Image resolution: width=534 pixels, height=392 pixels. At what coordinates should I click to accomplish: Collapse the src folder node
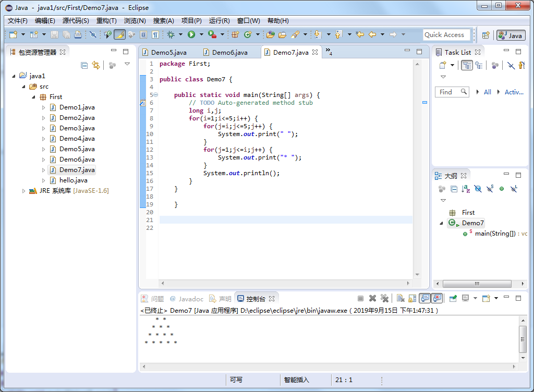(x=23, y=87)
